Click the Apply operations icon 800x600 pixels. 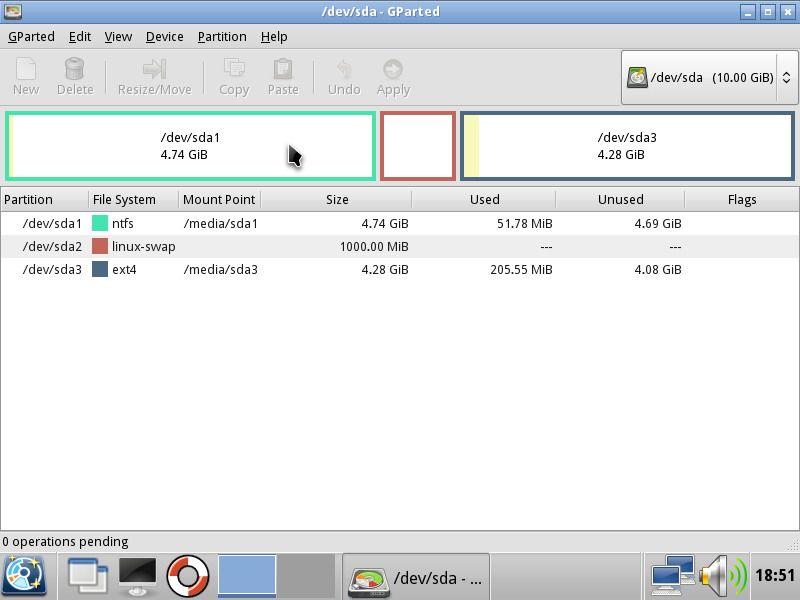tap(393, 69)
